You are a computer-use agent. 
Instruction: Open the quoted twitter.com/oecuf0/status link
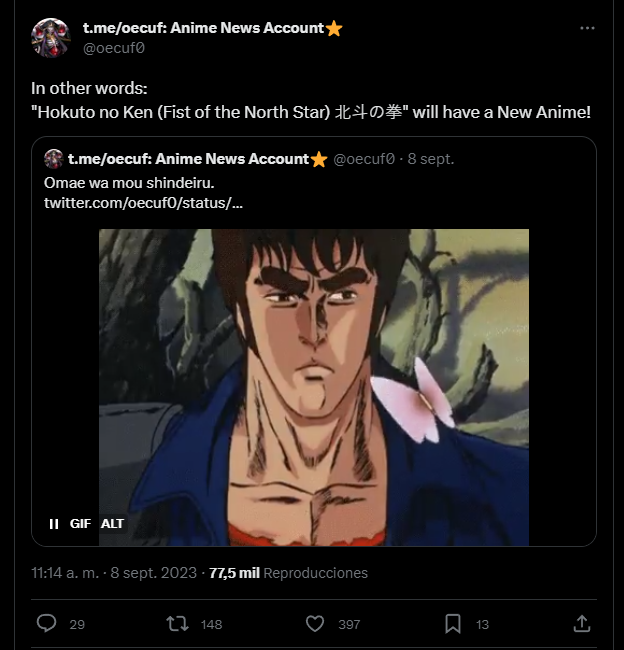point(143,203)
